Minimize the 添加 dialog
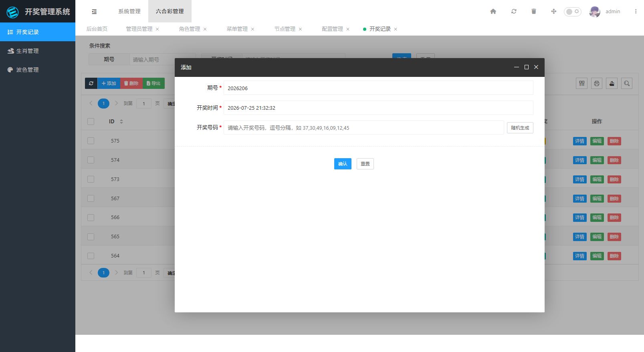 click(x=517, y=67)
